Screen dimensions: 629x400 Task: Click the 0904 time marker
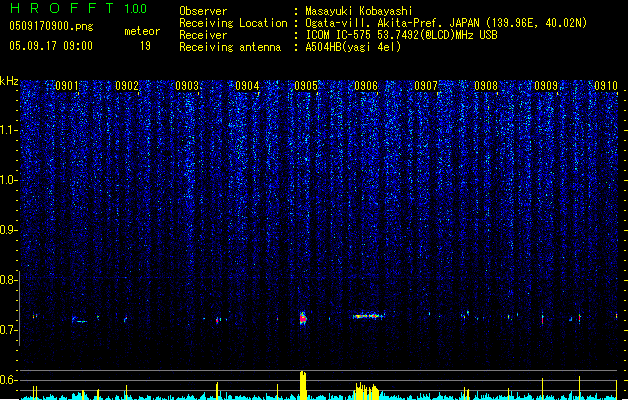(247, 86)
